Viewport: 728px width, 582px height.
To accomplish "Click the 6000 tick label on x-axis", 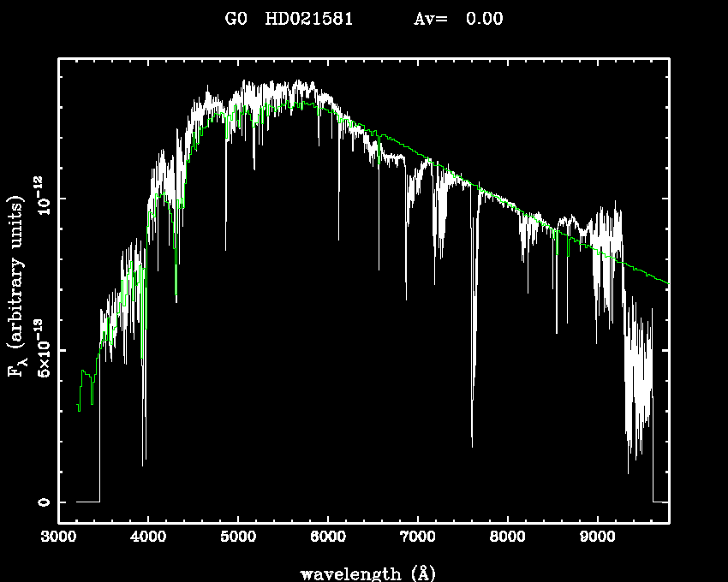I will (x=328, y=539).
